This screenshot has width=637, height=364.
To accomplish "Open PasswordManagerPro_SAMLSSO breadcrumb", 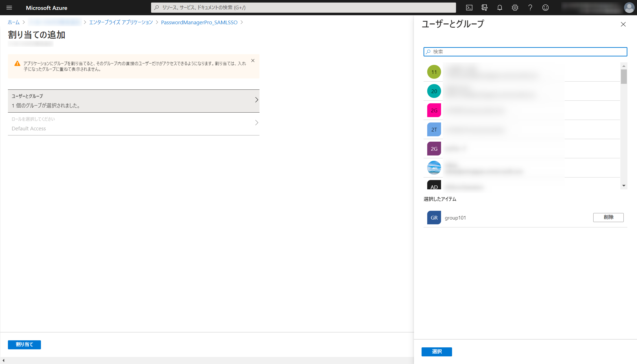I will coord(199,22).
